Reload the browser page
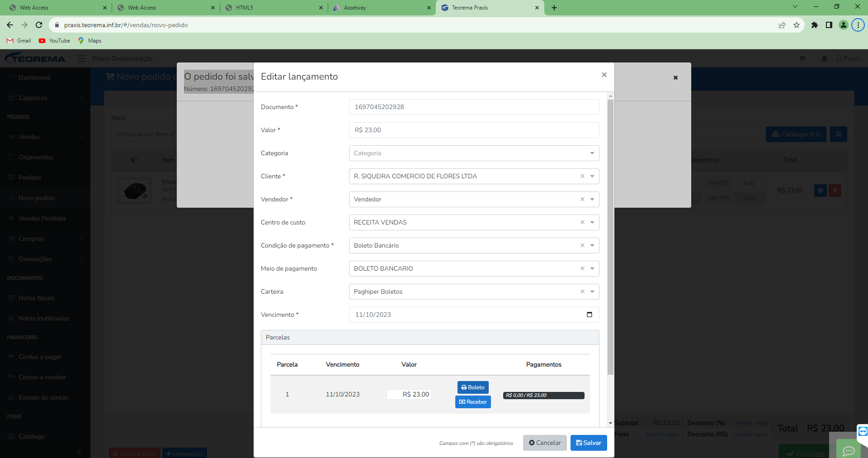 39,25
